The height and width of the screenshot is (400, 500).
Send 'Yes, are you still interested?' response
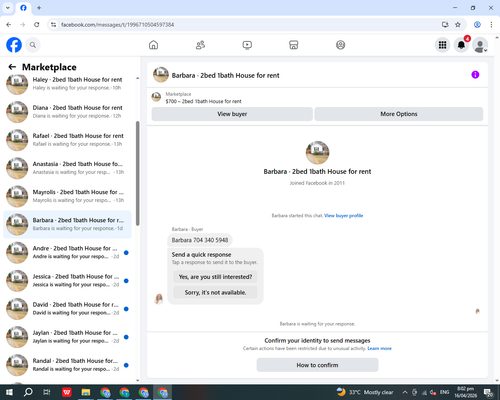215,277
